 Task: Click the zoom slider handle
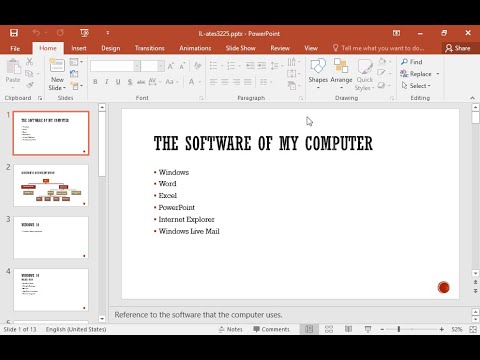(x=399, y=329)
